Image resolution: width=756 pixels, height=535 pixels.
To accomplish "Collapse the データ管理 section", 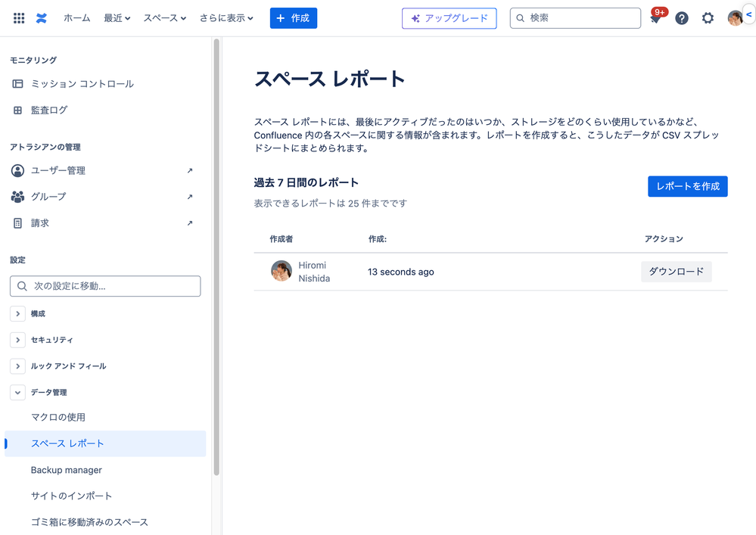I will [17, 392].
